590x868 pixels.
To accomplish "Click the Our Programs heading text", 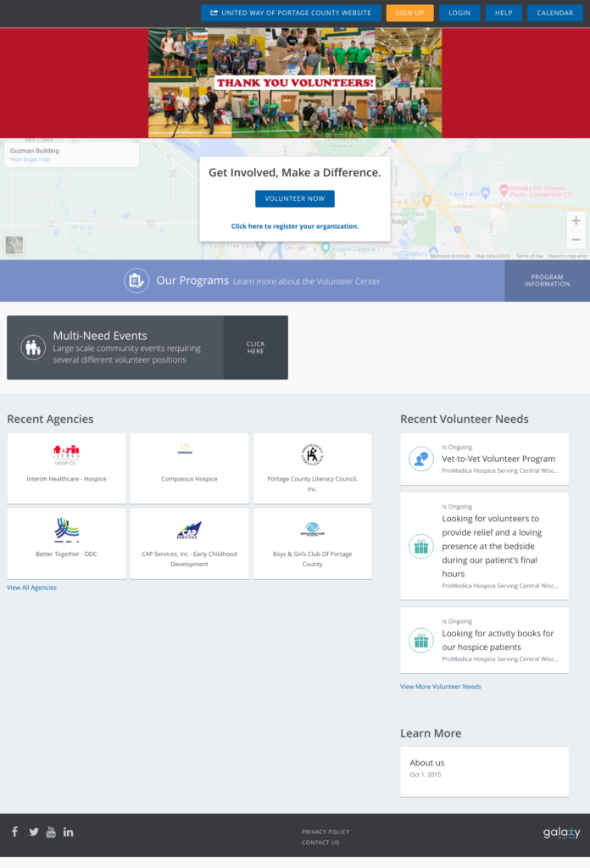I will pos(192,281).
